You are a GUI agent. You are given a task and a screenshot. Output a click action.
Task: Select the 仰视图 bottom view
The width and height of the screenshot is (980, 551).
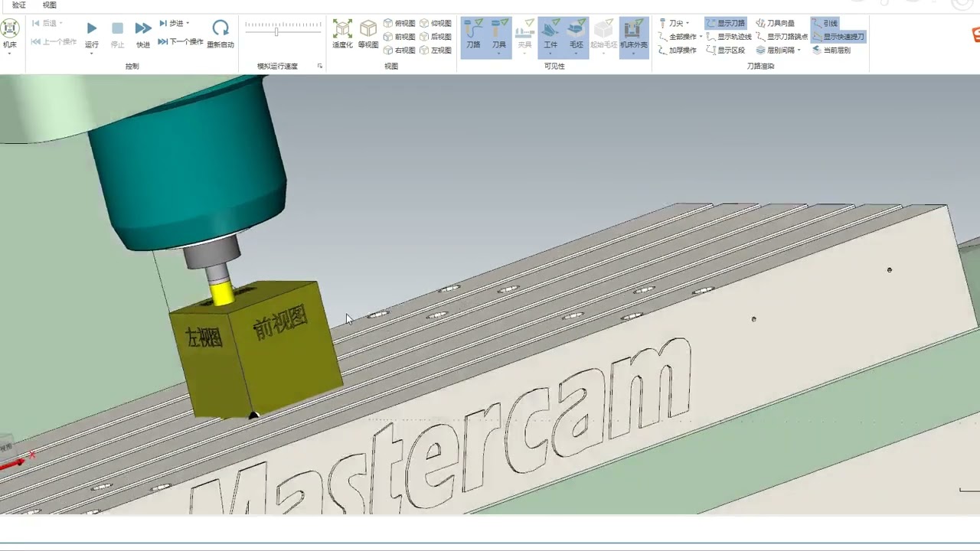pyautogui.click(x=436, y=24)
